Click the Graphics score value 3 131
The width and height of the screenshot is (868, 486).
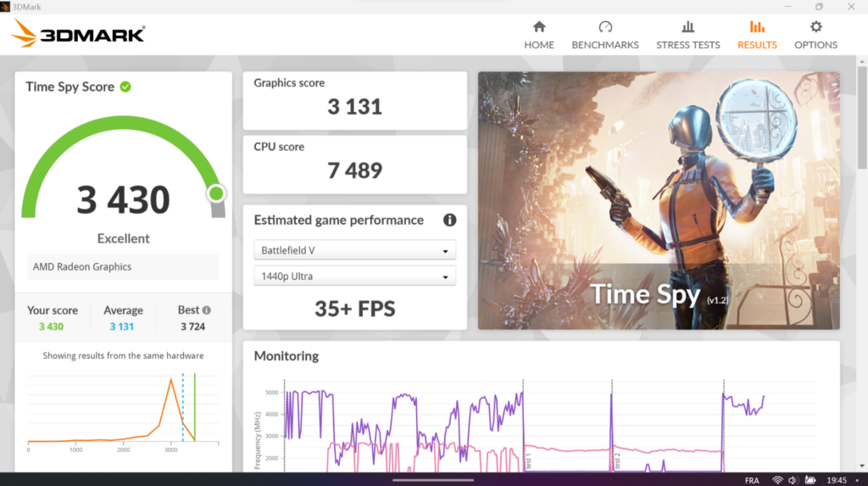tap(355, 106)
